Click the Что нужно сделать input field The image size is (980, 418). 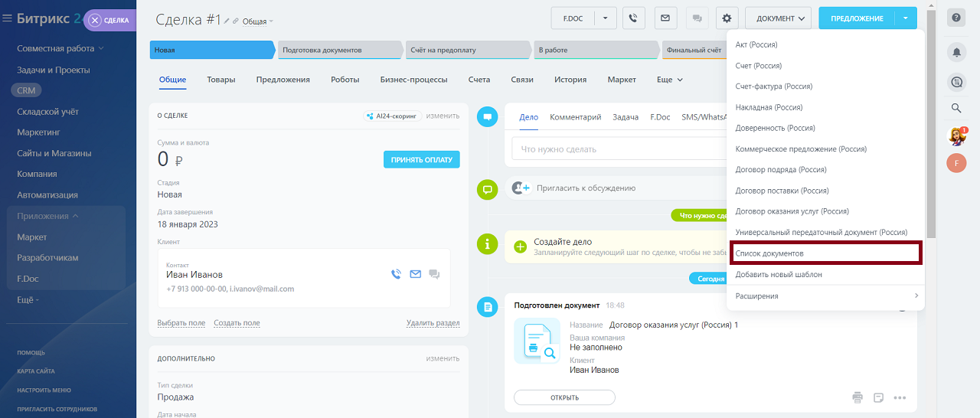(x=616, y=149)
